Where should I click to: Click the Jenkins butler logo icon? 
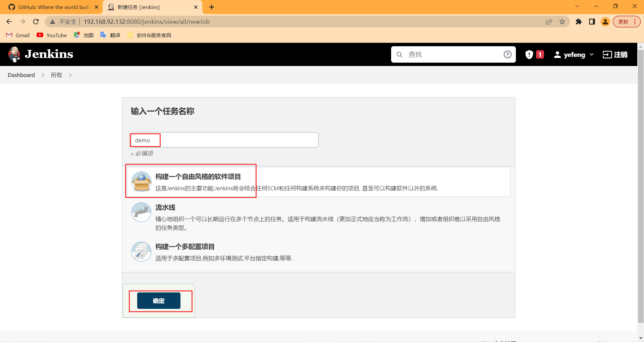[14, 54]
